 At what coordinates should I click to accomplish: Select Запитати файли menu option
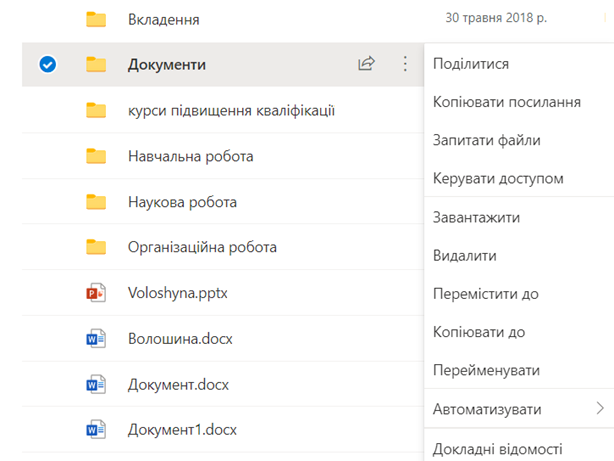(x=484, y=140)
